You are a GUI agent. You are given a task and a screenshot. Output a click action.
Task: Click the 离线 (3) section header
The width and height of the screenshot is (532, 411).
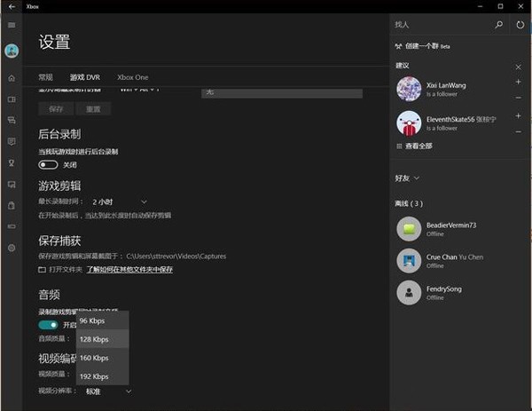pos(409,203)
